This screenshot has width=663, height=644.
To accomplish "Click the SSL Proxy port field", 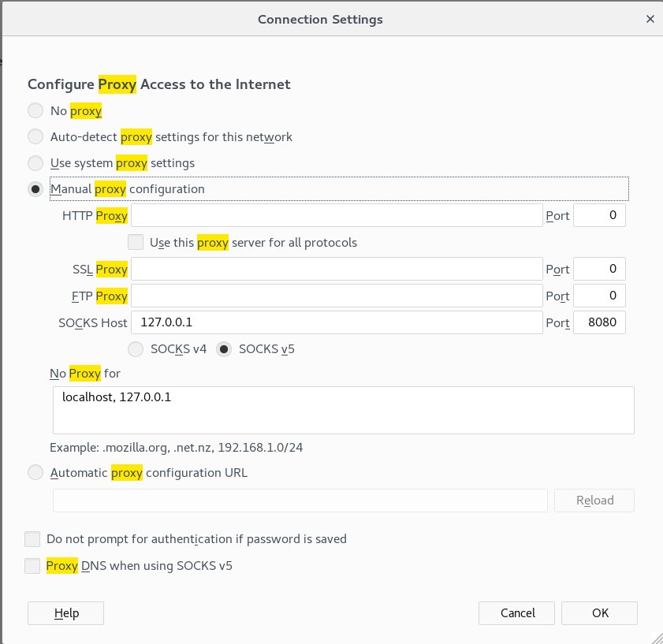I will pyautogui.click(x=599, y=269).
